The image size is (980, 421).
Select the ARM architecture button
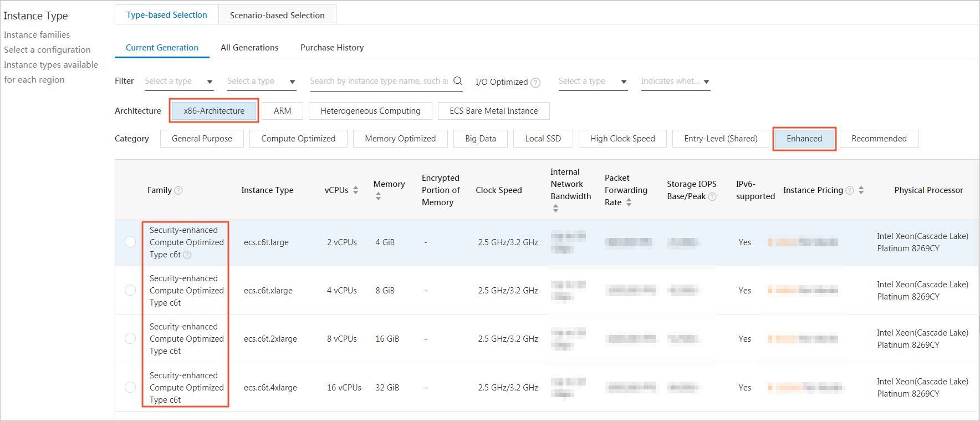282,111
